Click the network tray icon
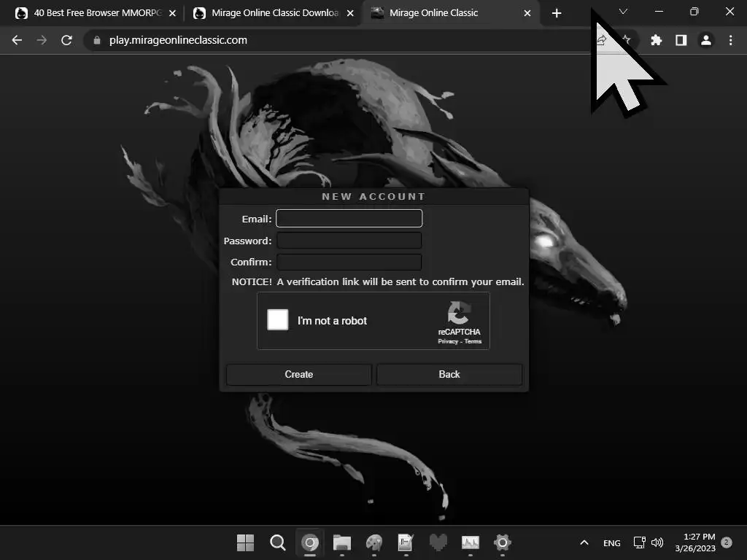This screenshot has height=560, width=747. (639, 542)
